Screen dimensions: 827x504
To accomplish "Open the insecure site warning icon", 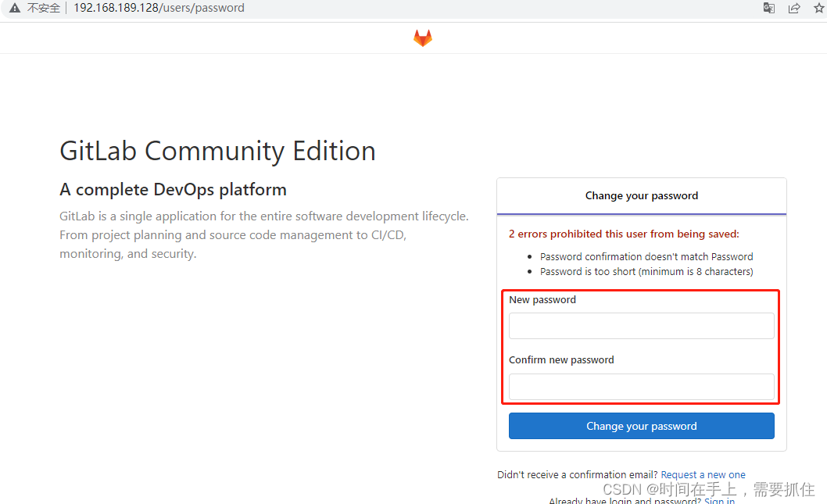I will [15, 8].
